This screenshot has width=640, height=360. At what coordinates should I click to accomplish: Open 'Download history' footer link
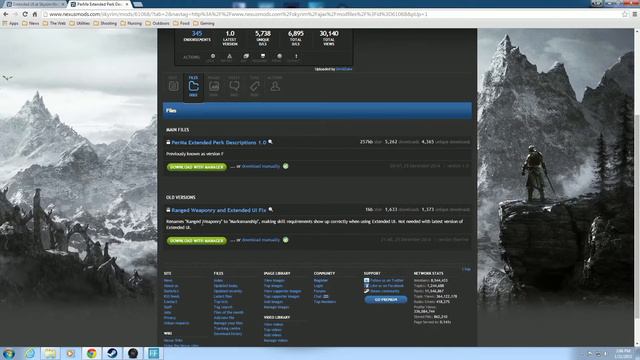(x=228, y=333)
